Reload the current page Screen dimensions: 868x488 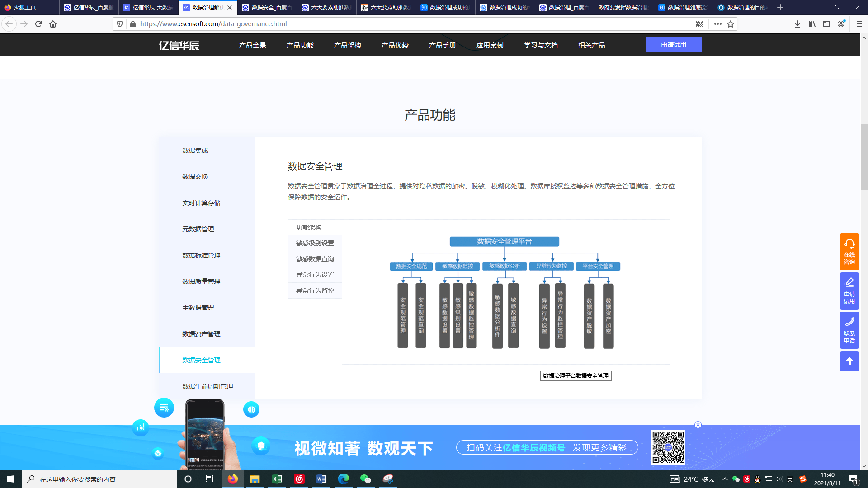(38, 24)
